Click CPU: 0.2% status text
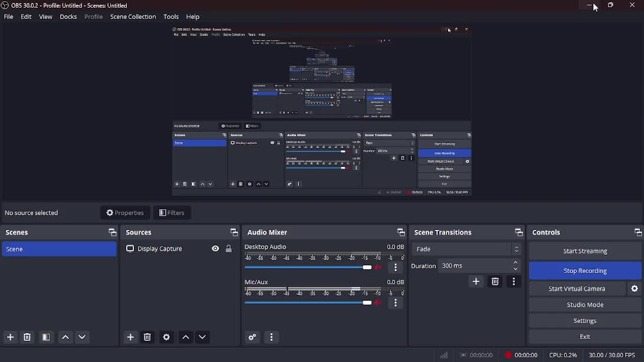The width and height of the screenshot is (644, 362). 563,355
